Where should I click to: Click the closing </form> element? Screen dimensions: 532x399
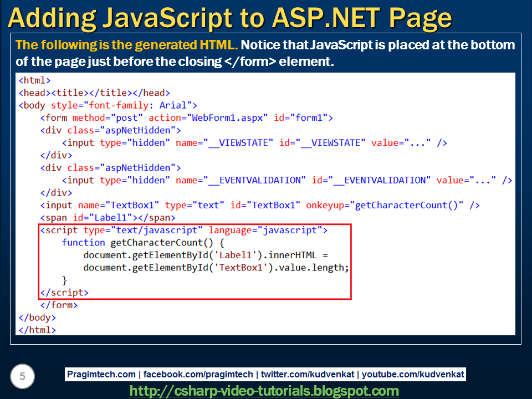tap(58, 304)
